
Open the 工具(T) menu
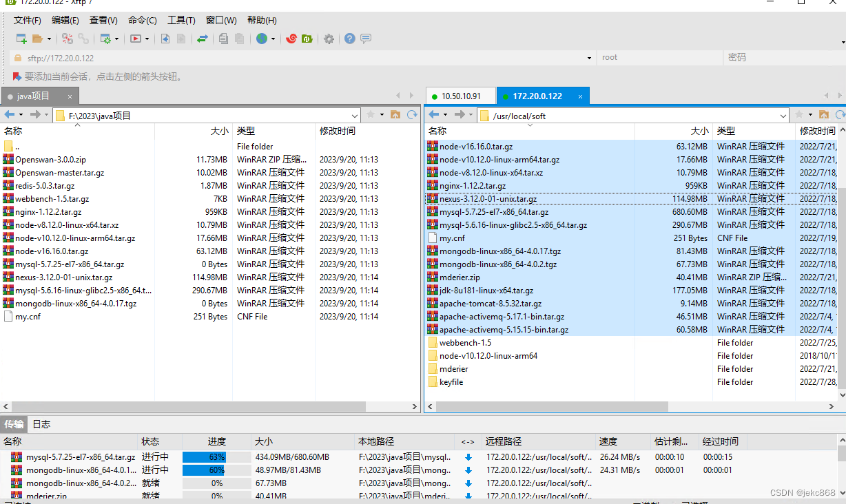click(x=181, y=21)
